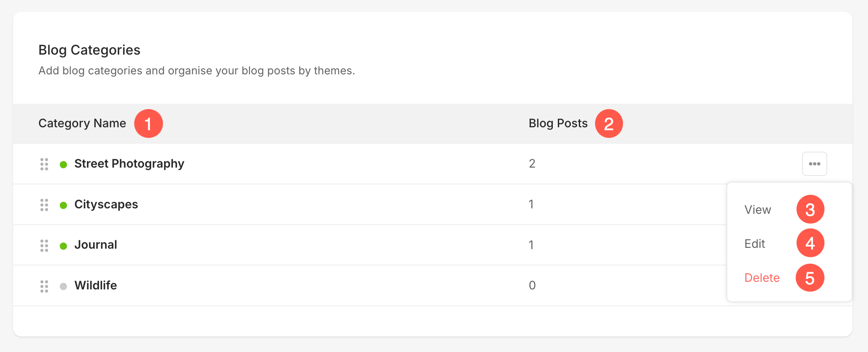Open the three-dot menu for Street Photography
The image size is (868, 352).
814,164
